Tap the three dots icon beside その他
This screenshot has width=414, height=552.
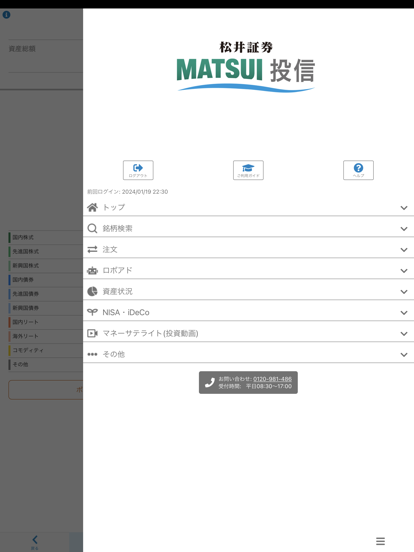coord(92,354)
